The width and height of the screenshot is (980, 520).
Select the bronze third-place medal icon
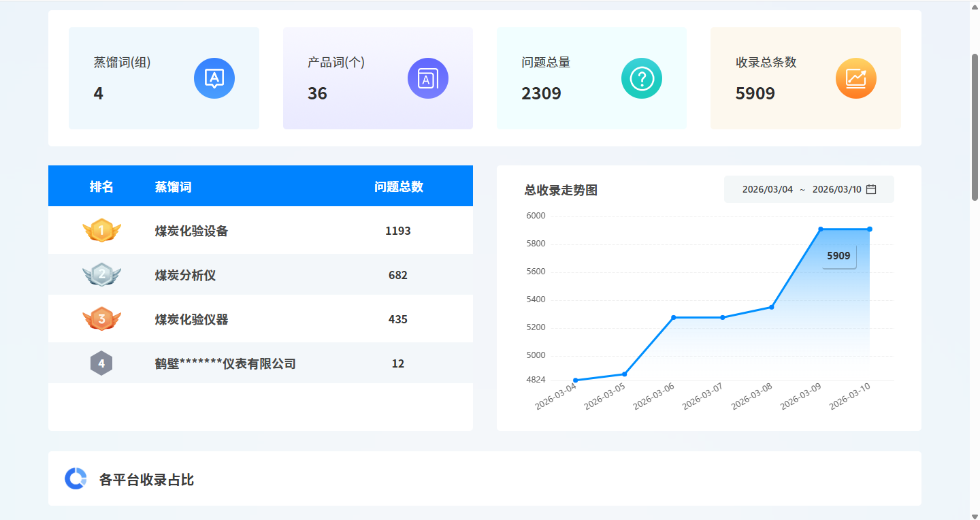[102, 319]
